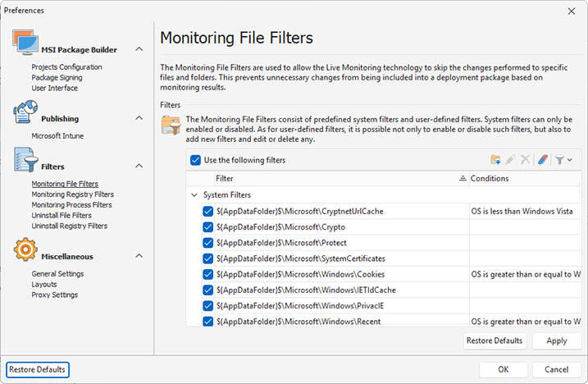Select Package Signing in sidebar
Viewport: 588px width, 384px height.
coord(57,78)
